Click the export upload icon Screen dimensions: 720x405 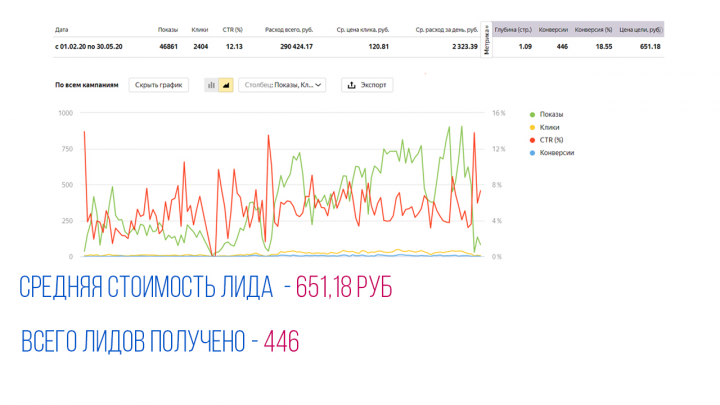click(352, 85)
